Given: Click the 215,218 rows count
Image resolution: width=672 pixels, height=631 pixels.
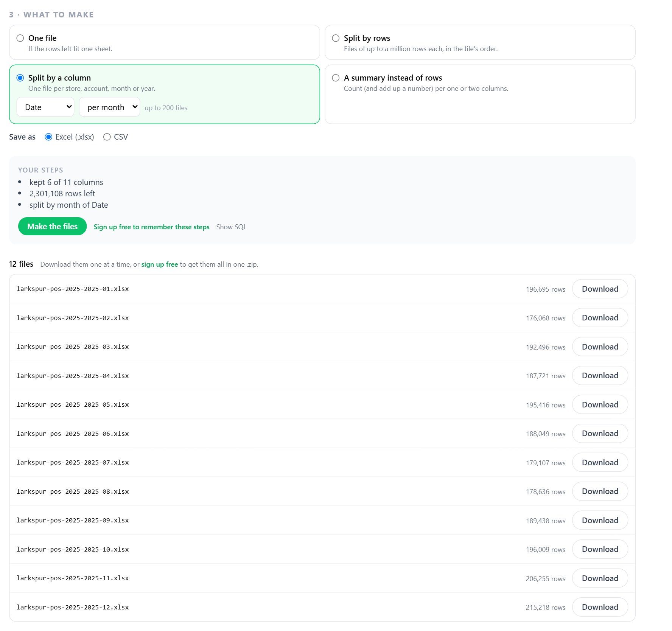Looking at the screenshot, I should pos(546,608).
